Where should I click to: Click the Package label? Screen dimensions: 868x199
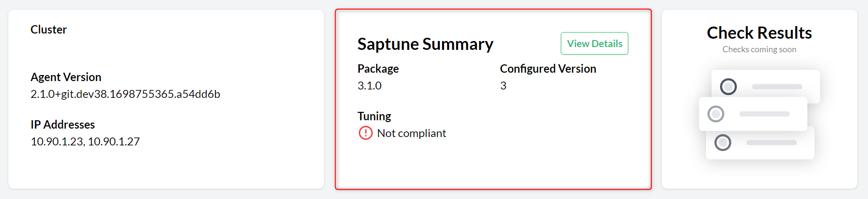378,69
